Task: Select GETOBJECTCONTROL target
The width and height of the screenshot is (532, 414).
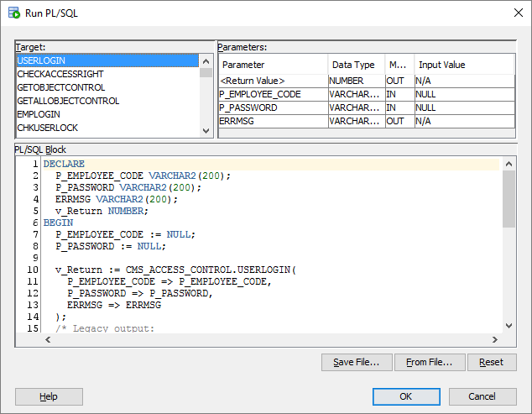Action: click(x=107, y=87)
